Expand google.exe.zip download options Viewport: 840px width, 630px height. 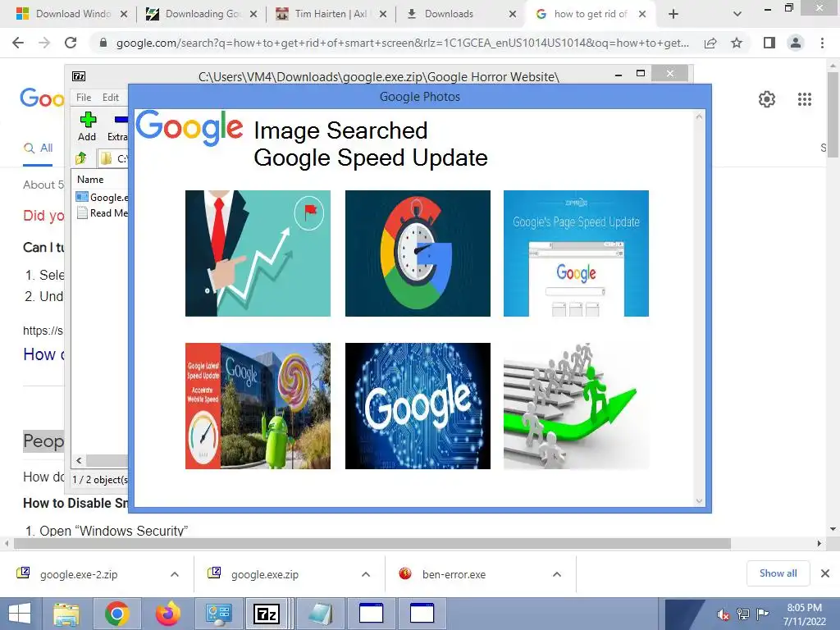[365, 574]
